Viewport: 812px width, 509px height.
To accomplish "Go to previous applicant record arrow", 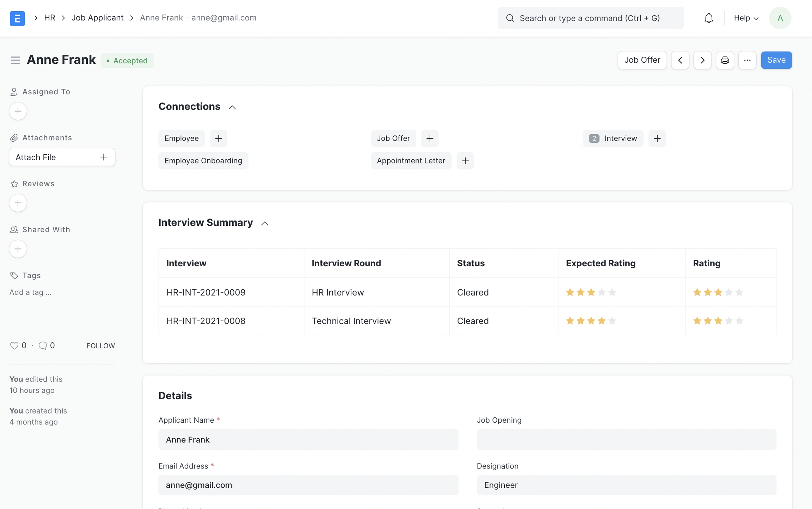I will tap(680, 60).
